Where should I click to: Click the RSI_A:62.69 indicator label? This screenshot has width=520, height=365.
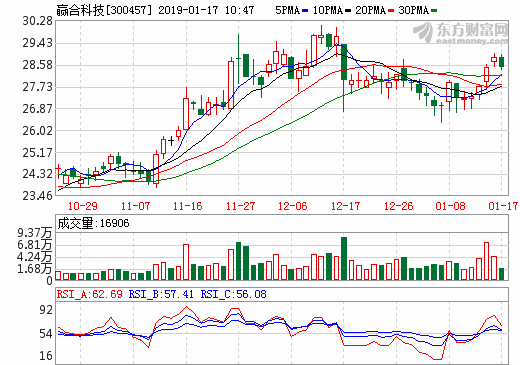pos(90,294)
